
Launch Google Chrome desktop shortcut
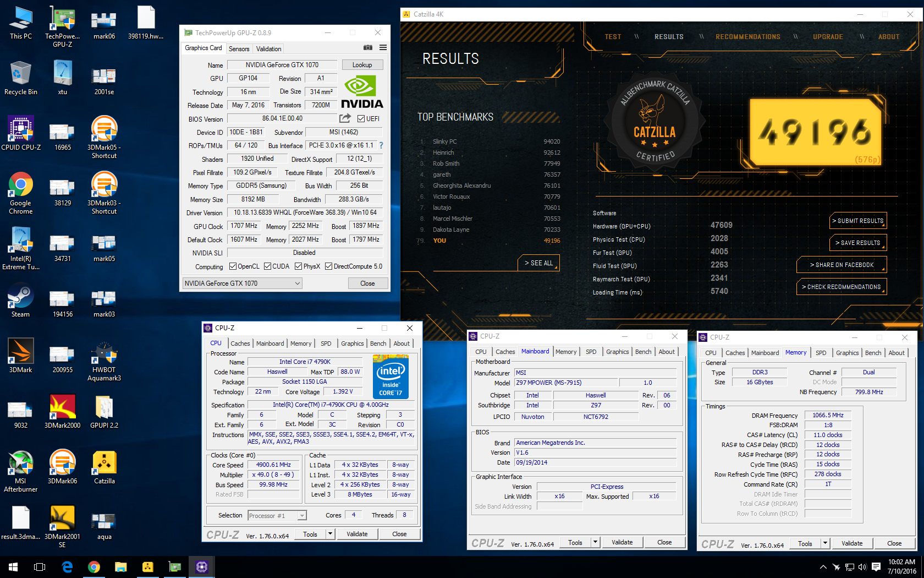(21, 193)
